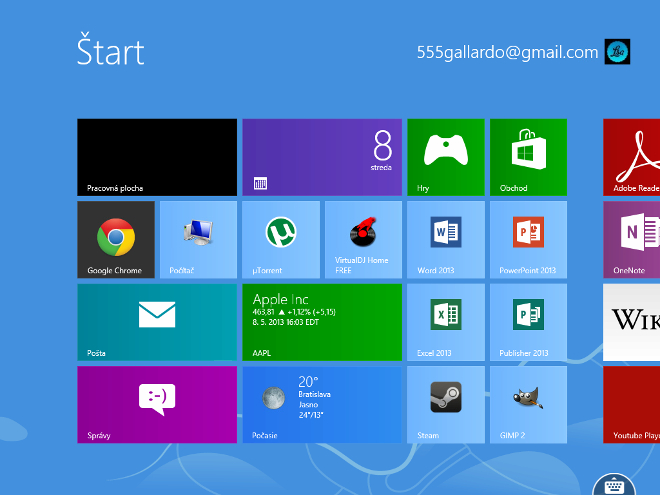Show the on-screen touch keyboard
The height and width of the screenshot is (495, 660).
tap(614, 485)
